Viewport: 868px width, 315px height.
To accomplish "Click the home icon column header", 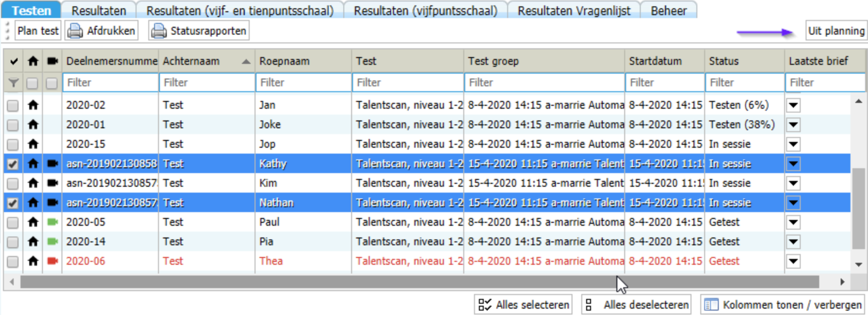I will tap(33, 61).
